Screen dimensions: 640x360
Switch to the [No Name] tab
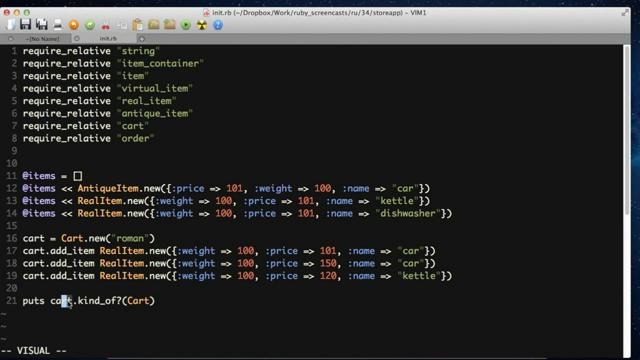[x=42, y=39]
